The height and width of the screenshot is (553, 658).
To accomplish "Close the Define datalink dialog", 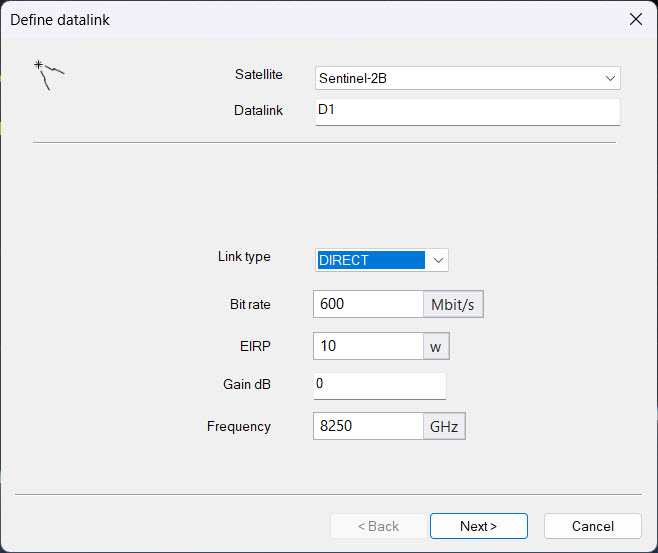I will [635, 19].
